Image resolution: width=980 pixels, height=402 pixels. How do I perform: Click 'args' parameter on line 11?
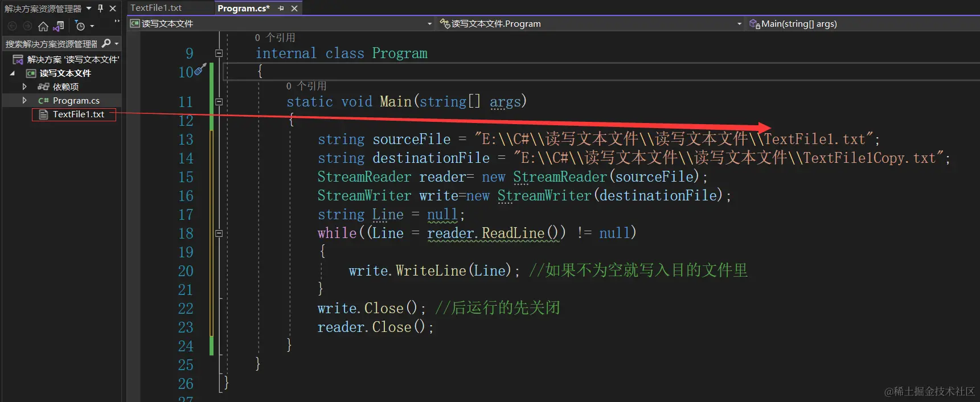tap(505, 102)
